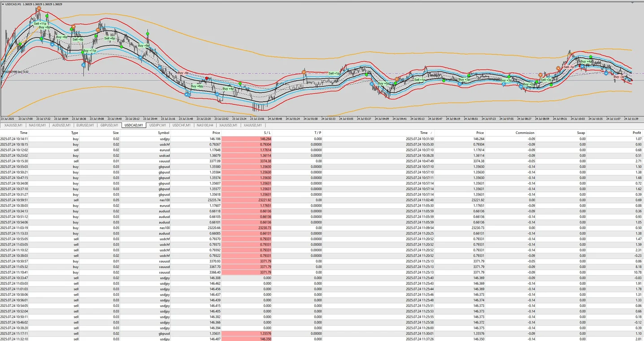
Task: Sort trades by the Symbol column header
Action: [x=164, y=133]
